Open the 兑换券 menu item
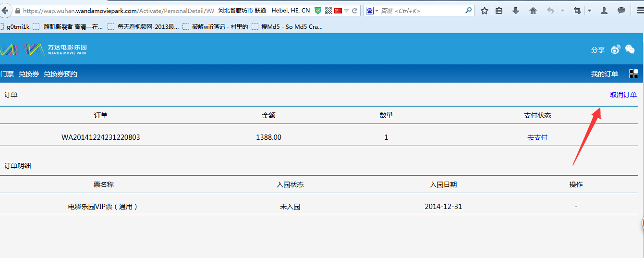 pos(29,74)
